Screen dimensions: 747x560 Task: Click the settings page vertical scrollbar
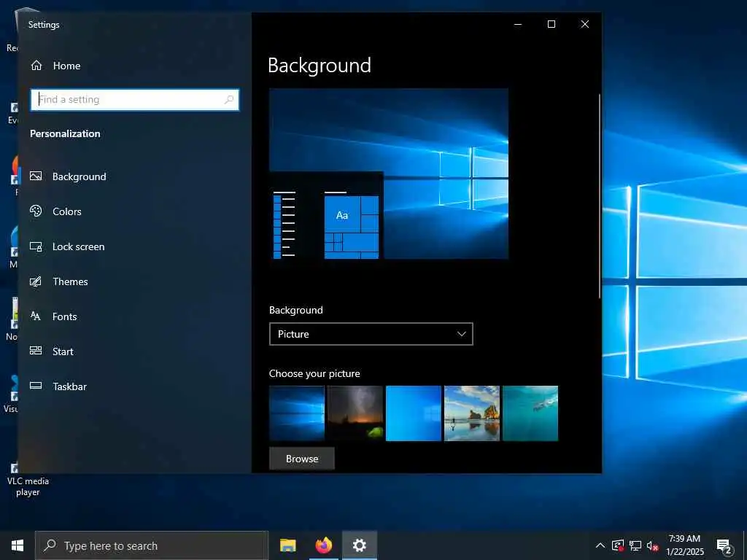tap(600, 196)
